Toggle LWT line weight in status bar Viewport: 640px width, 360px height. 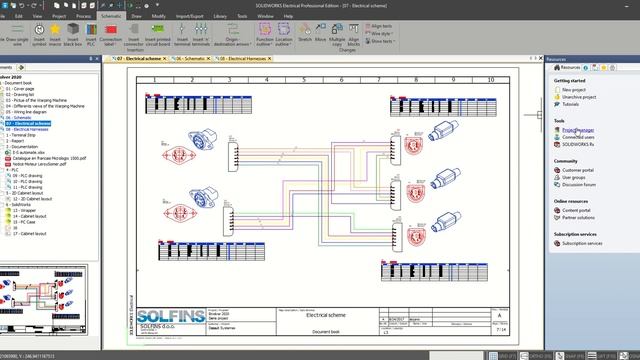602,356
